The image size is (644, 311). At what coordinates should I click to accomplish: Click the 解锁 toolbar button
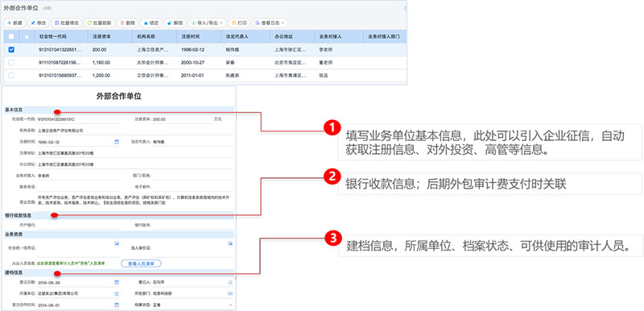click(x=175, y=23)
